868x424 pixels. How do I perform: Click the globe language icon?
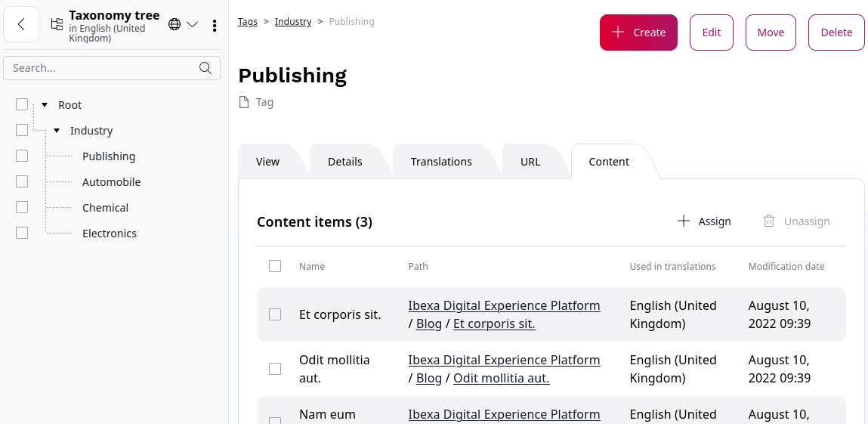pos(175,24)
